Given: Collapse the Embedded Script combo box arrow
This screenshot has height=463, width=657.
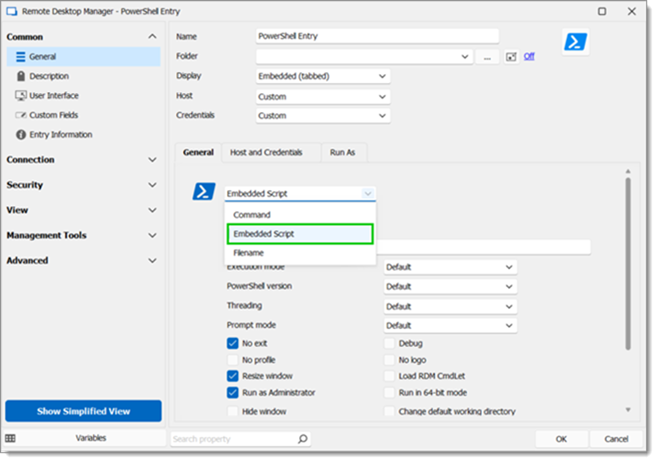Looking at the screenshot, I should coord(367,194).
